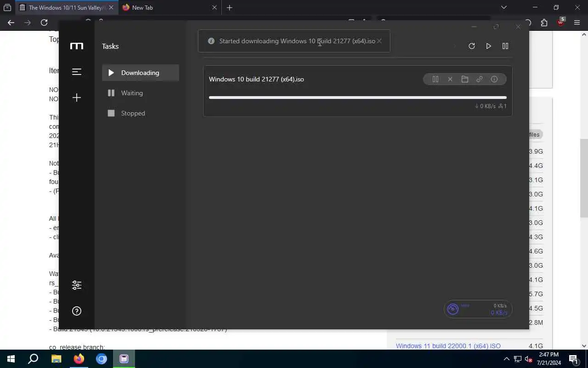
Task: Open the muted volume tray icon
Action: [x=528, y=359]
